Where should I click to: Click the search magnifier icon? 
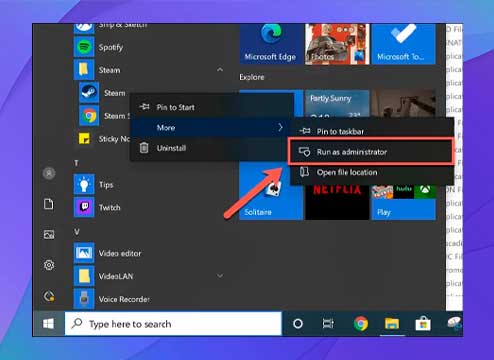[x=77, y=323]
